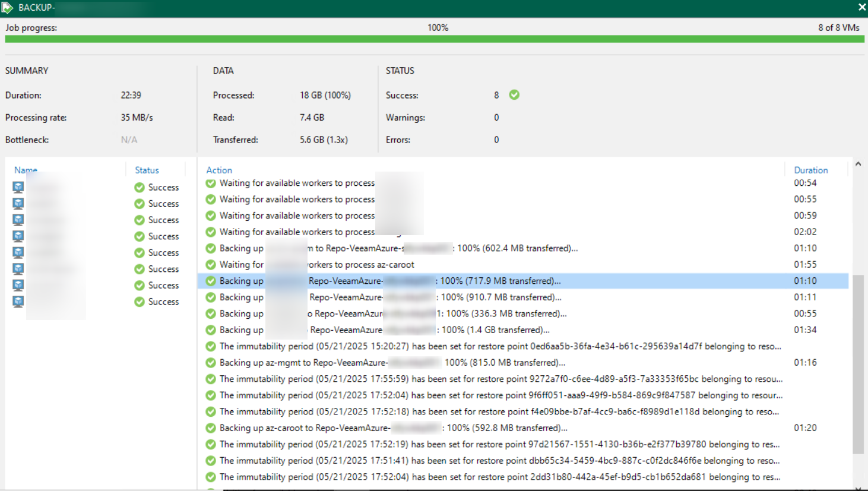Close the BACKUP job window
The width and height of the screenshot is (868, 491).
(x=861, y=7)
